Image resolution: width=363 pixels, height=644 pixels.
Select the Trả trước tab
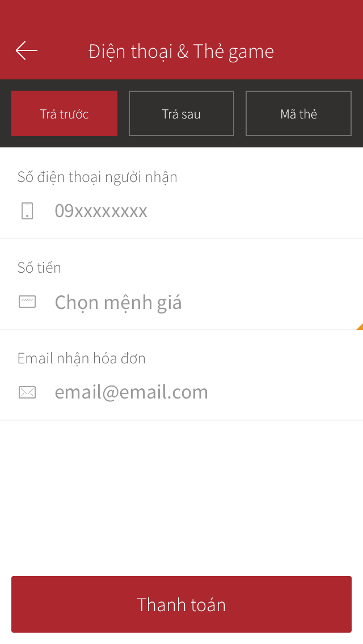point(64,113)
